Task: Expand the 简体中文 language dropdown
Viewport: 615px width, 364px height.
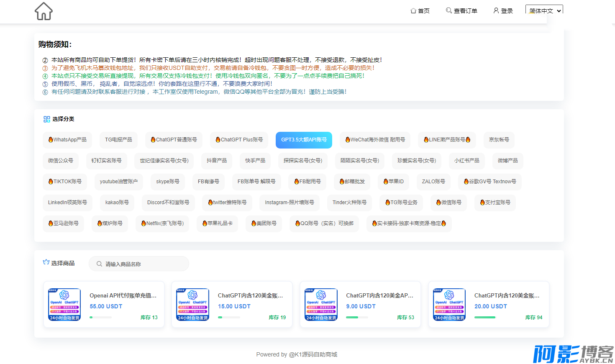Action: pyautogui.click(x=544, y=10)
